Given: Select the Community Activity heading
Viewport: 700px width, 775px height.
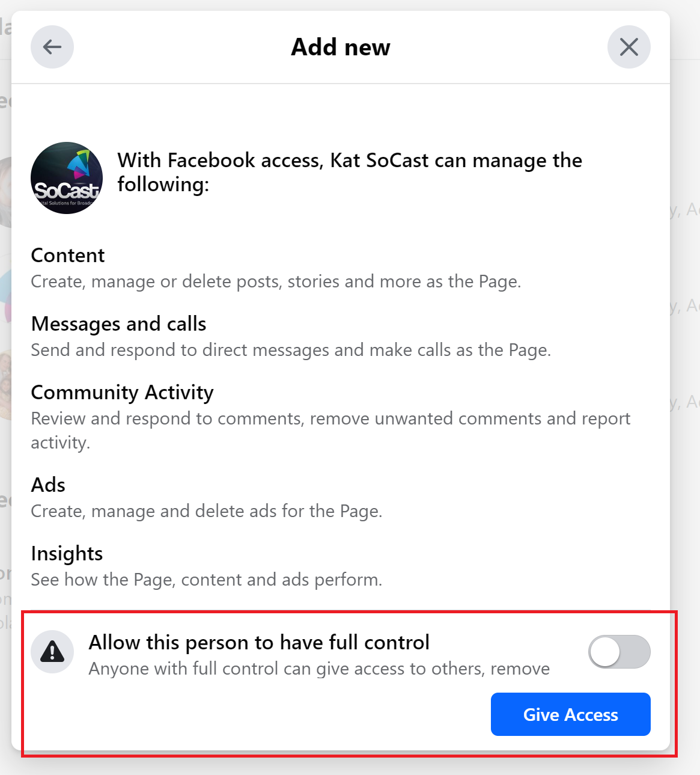Looking at the screenshot, I should pos(123,392).
